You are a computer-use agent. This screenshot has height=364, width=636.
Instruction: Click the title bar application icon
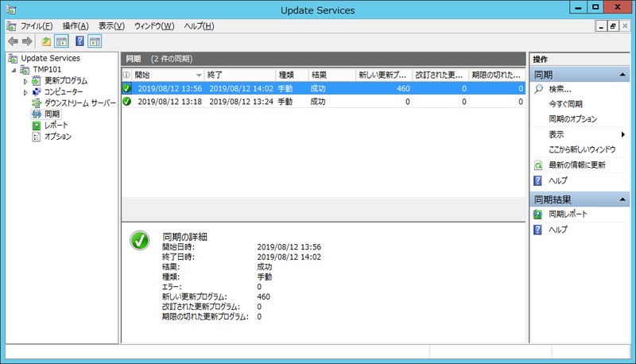pyautogui.click(x=11, y=10)
